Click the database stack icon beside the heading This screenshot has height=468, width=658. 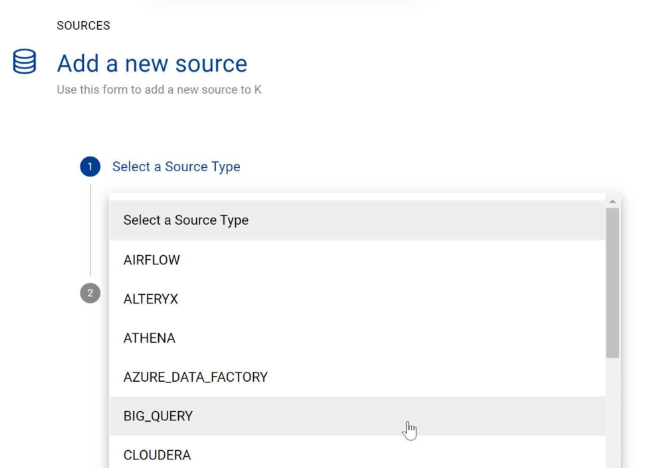pyautogui.click(x=24, y=62)
